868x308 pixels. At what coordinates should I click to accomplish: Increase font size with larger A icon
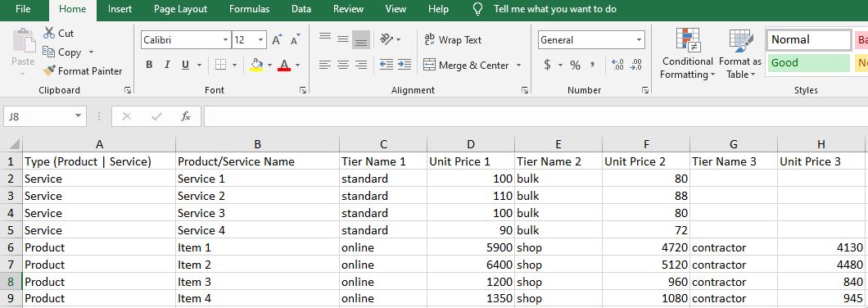tap(278, 40)
